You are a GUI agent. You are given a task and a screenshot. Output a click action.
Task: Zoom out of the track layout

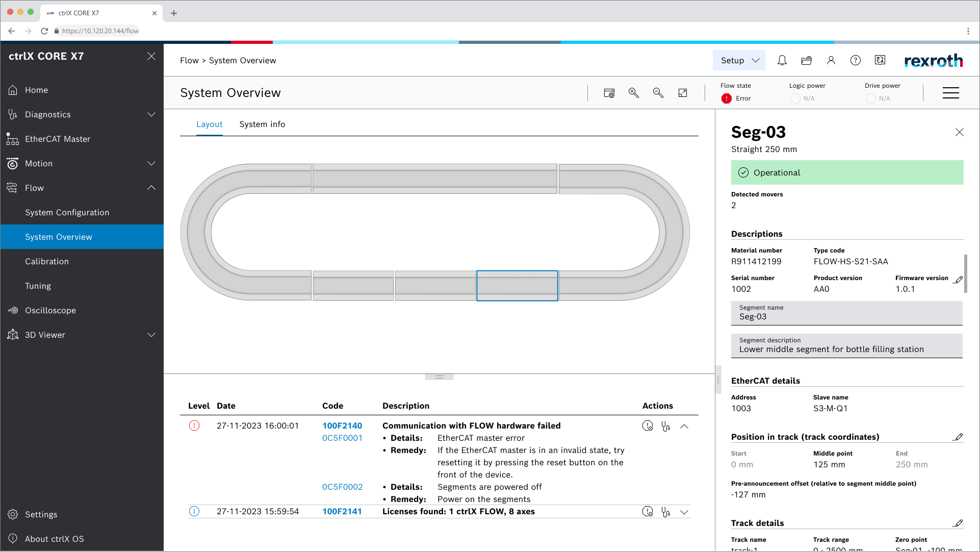coord(658,93)
